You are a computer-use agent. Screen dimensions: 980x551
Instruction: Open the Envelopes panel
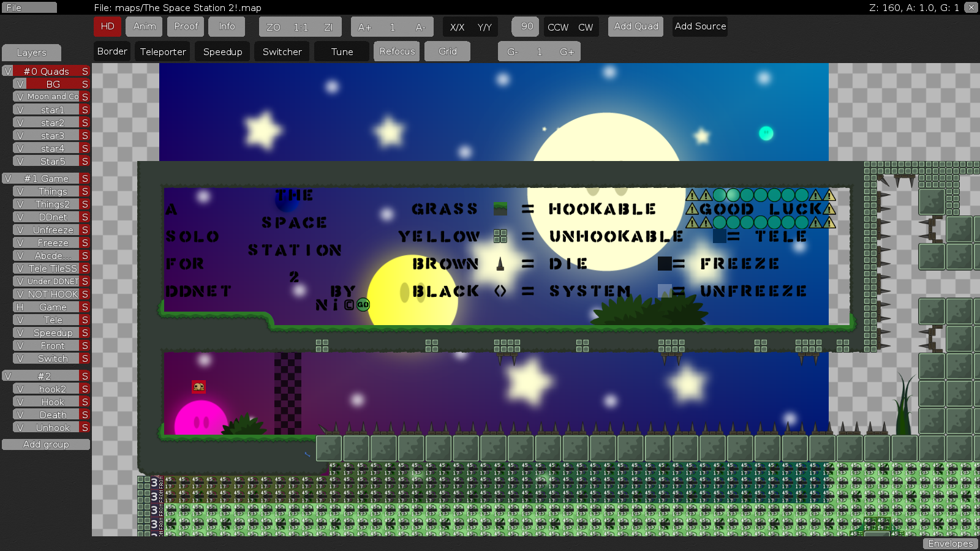pyautogui.click(x=950, y=543)
